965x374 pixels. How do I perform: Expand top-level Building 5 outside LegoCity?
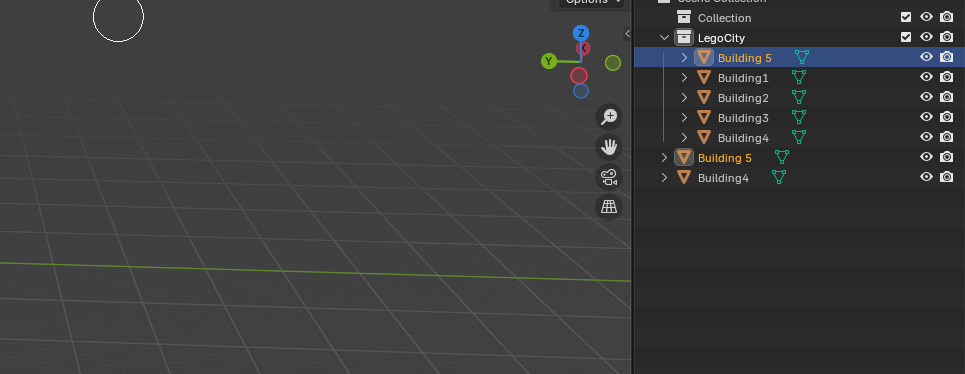(664, 157)
